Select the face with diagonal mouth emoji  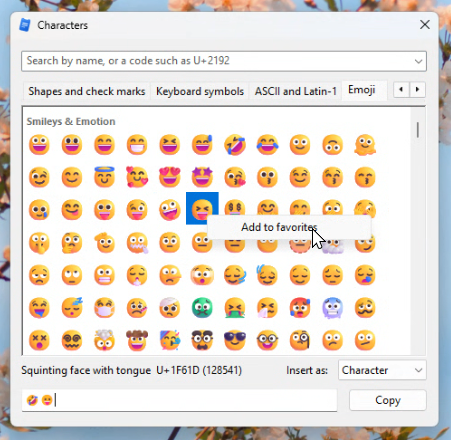pos(365,340)
